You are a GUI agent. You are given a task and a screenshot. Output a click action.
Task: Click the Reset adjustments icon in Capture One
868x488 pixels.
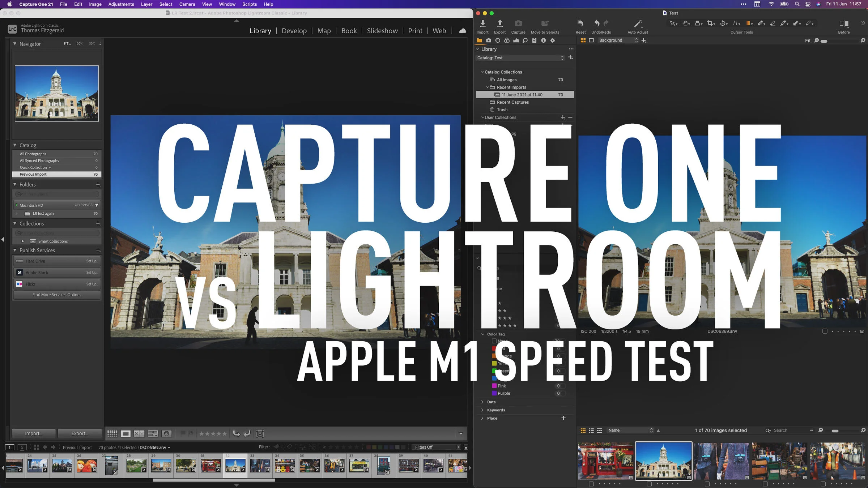[x=580, y=23]
